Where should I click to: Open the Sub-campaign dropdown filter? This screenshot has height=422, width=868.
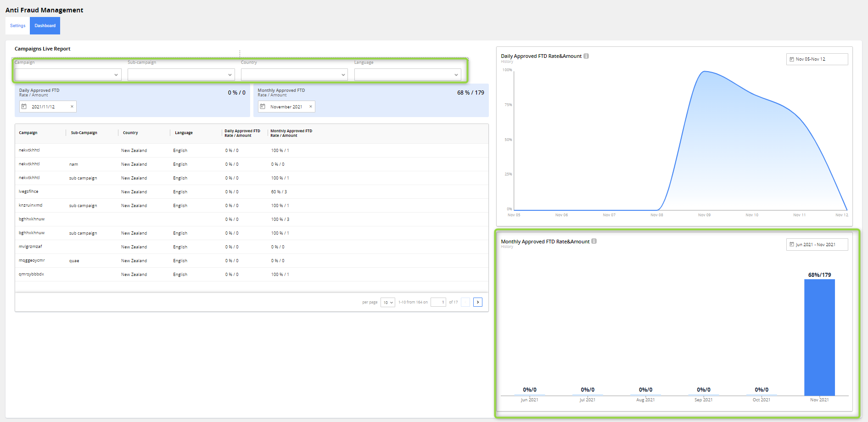[x=181, y=74]
